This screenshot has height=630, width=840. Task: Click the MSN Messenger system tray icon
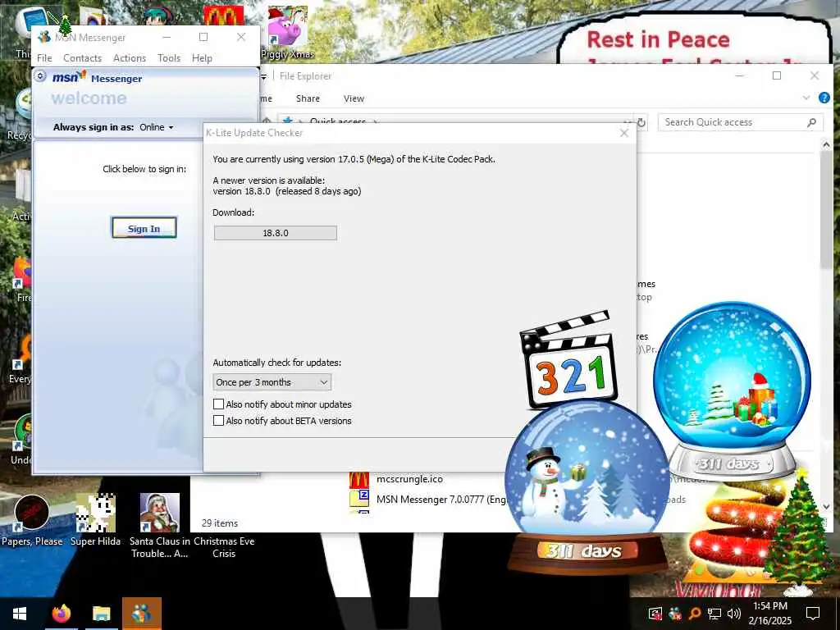pos(675,614)
